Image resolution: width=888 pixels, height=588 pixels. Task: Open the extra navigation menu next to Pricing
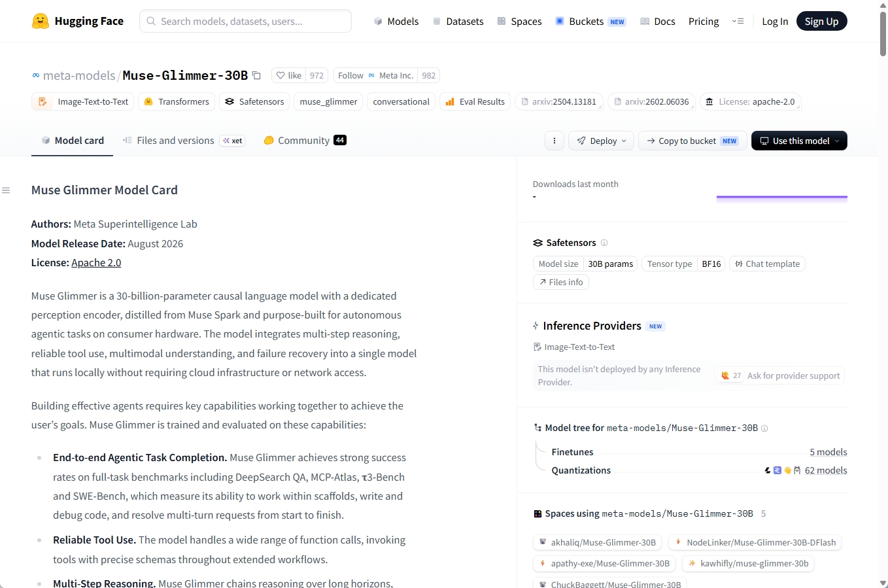coord(738,22)
